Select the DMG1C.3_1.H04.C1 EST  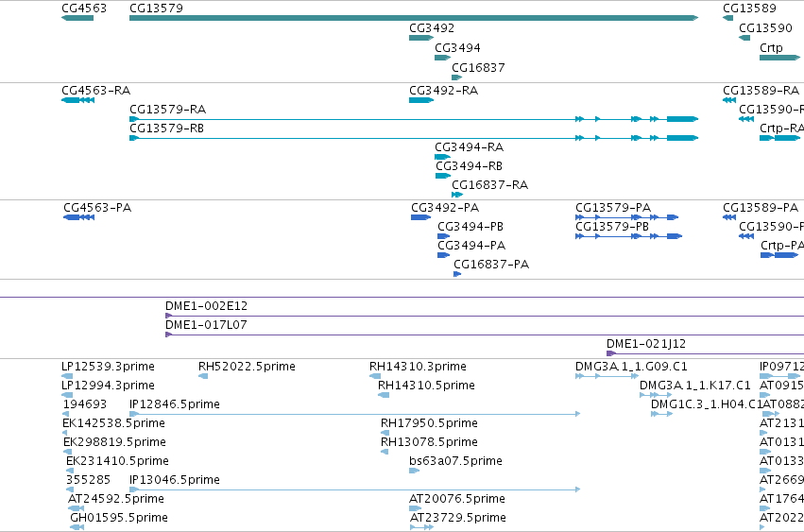pyautogui.click(x=662, y=415)
